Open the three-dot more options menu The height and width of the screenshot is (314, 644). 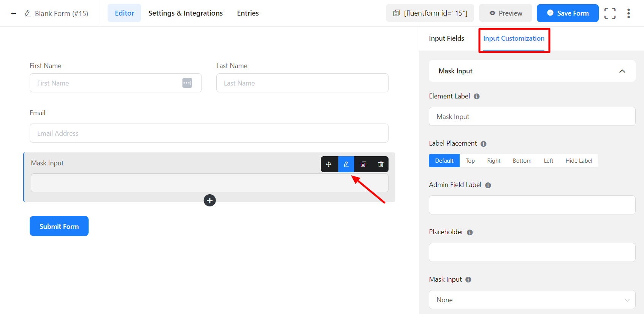click(628, 13)
